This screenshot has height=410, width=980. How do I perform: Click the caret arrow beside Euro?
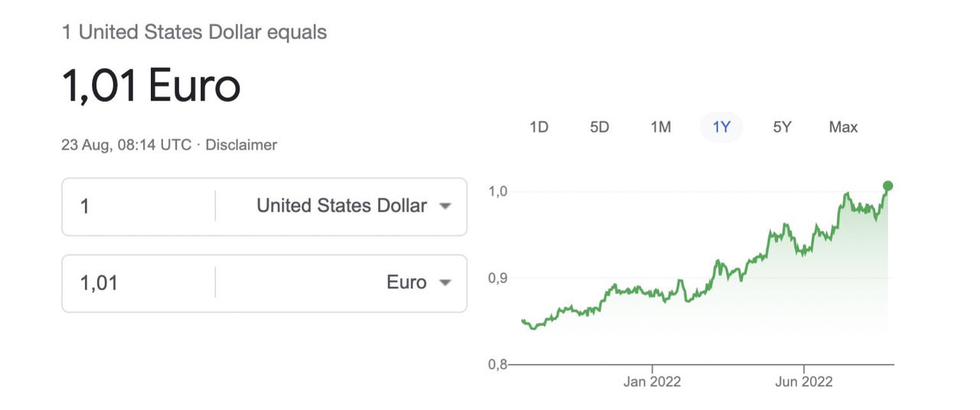pyautogui.click(x=445, y=283)
